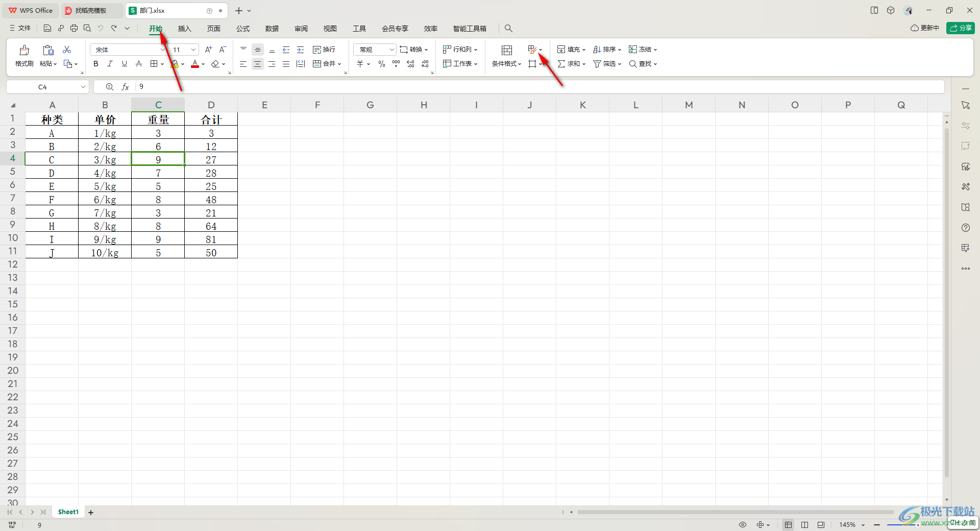Screen dimensions: 980x531
Task: Click the decrease decimal places icon
Action: coord(425,64)
